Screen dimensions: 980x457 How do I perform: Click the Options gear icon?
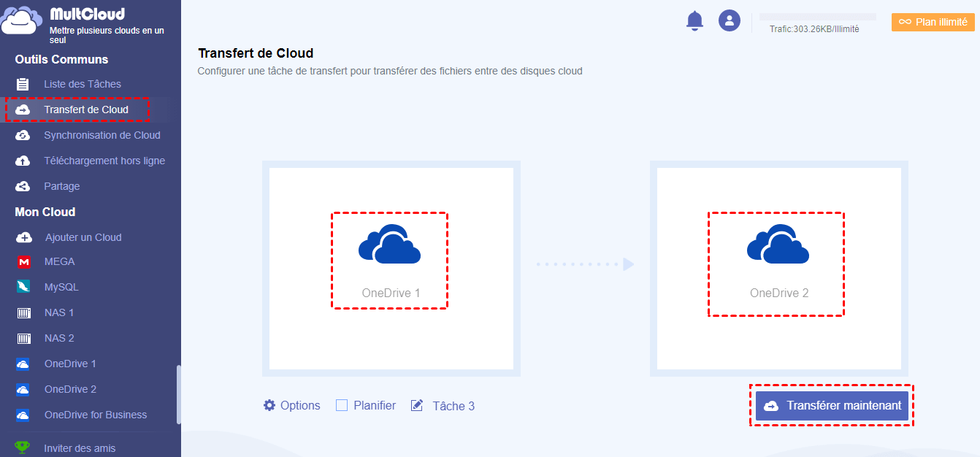269,405
